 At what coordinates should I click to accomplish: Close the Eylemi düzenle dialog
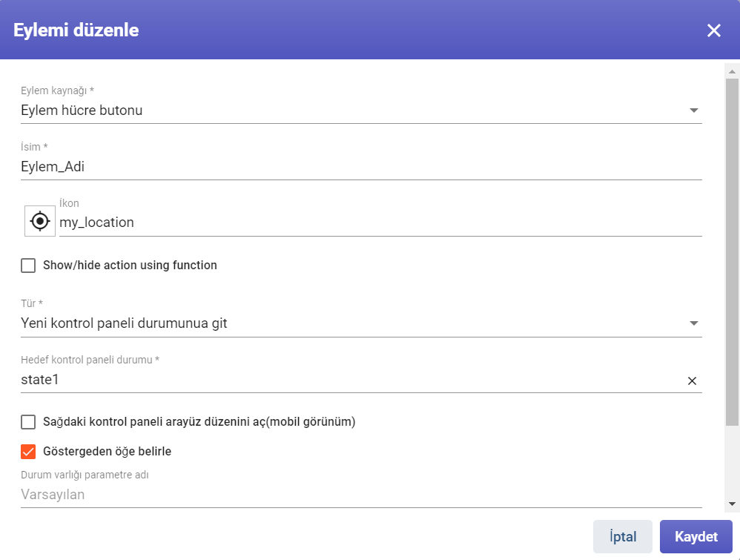coord(713,30)
